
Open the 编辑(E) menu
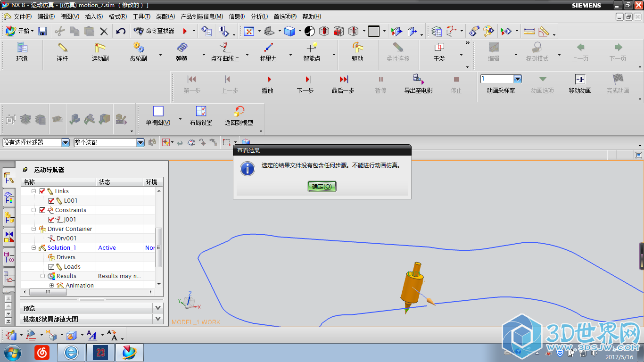[x=46, y=16]
